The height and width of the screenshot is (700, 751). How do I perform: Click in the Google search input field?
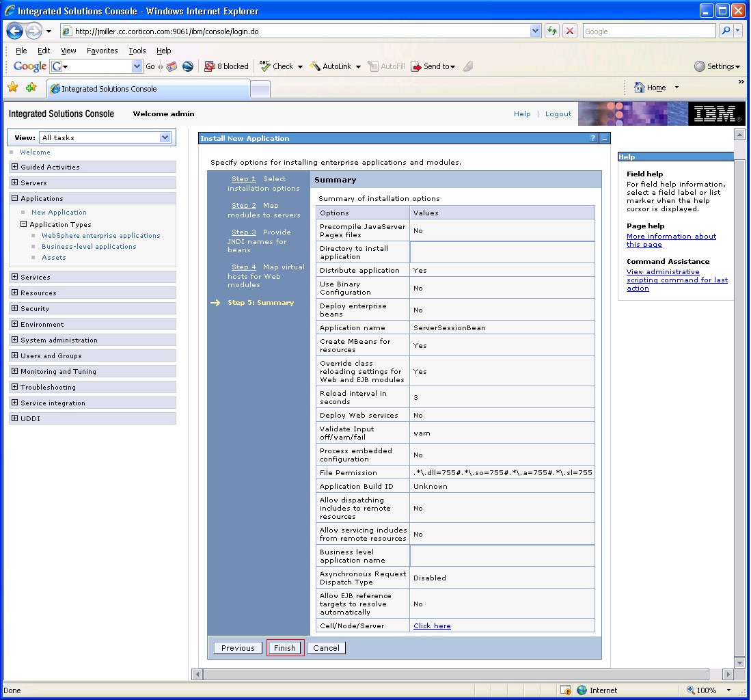click(x=649, y=31)
